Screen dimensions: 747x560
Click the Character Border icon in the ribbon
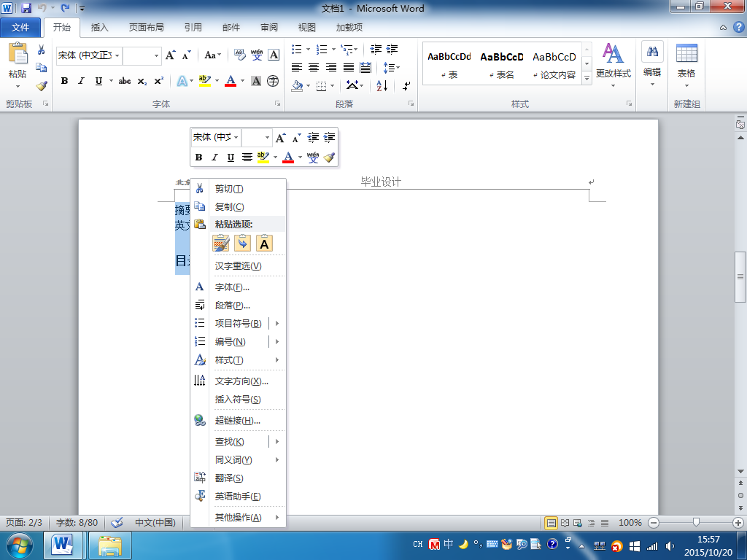coord(274,55)
